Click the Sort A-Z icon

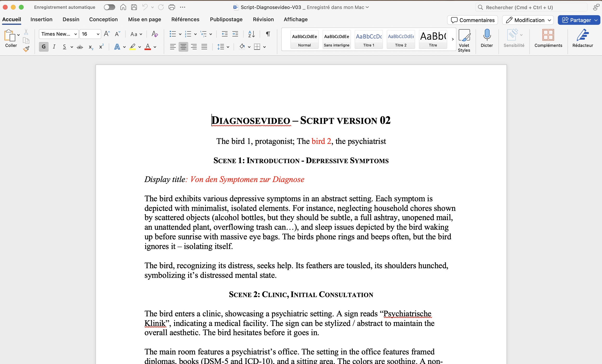click(251, 34)
